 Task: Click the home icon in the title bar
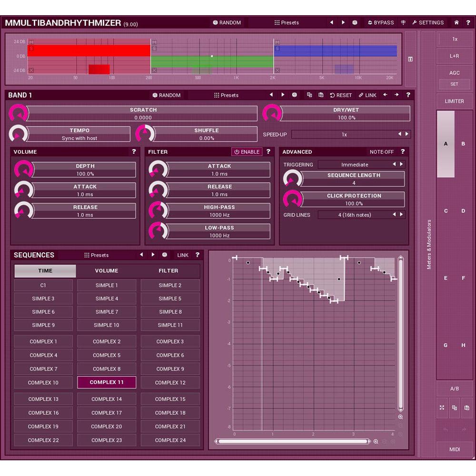pyautogui.click(x=456, y=22)
